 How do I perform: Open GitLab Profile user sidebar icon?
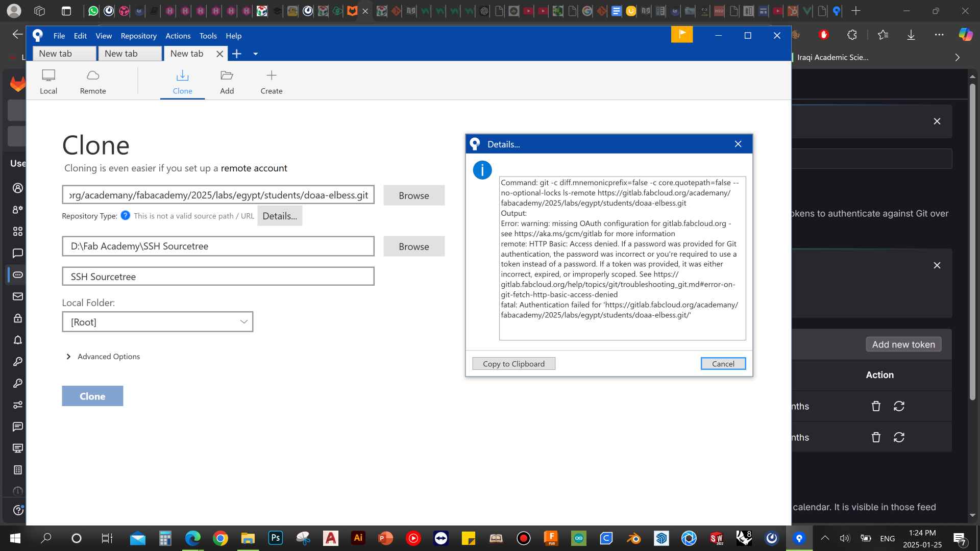click(x=18, y=188)
